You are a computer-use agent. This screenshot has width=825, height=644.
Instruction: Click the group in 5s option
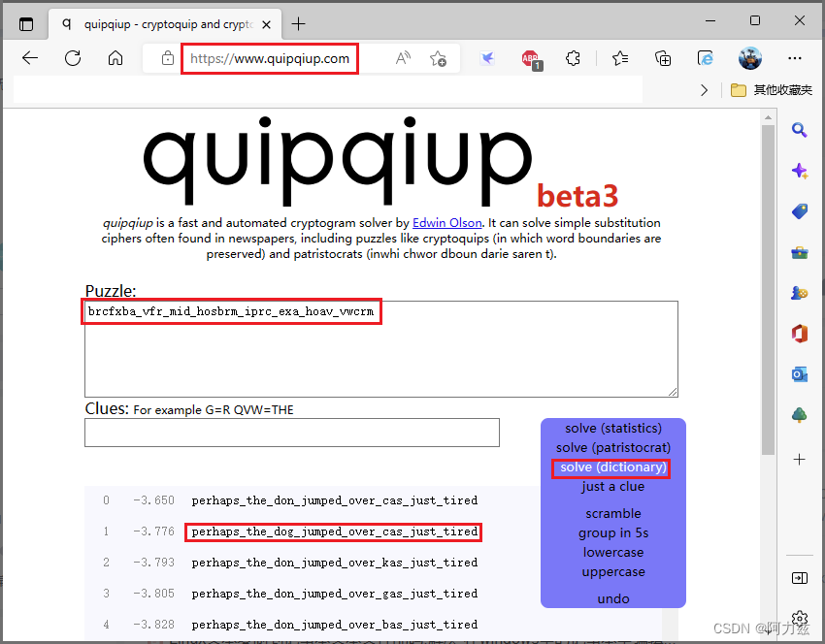pyautogui.click(x=613, y=533)
